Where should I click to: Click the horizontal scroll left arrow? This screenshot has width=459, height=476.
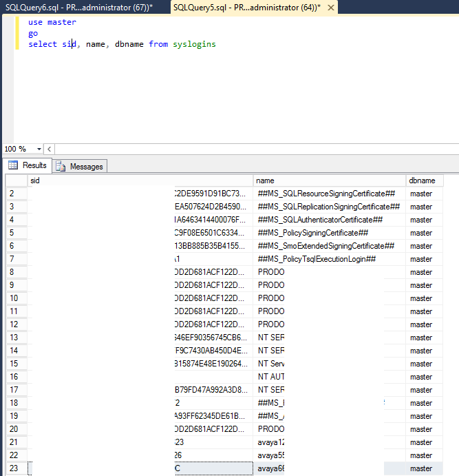(50, 149)
